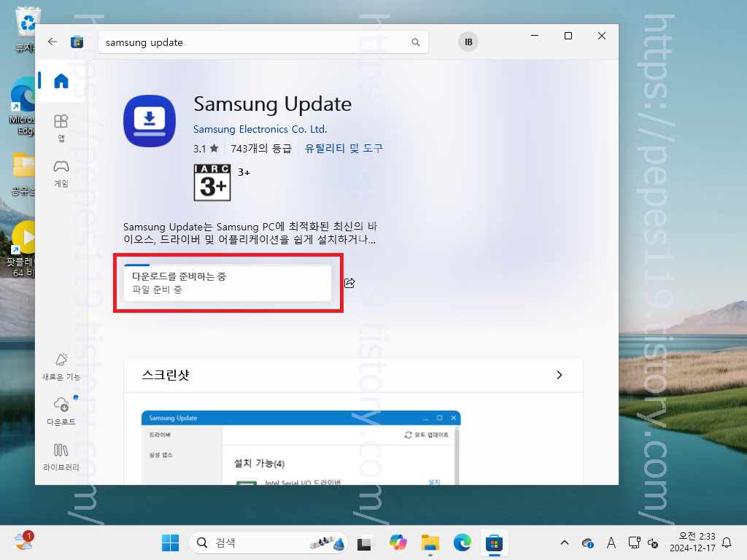This screenshot has width=747, height=560.
Task: Open the IB profile account avatar
Action: [468, 42]
